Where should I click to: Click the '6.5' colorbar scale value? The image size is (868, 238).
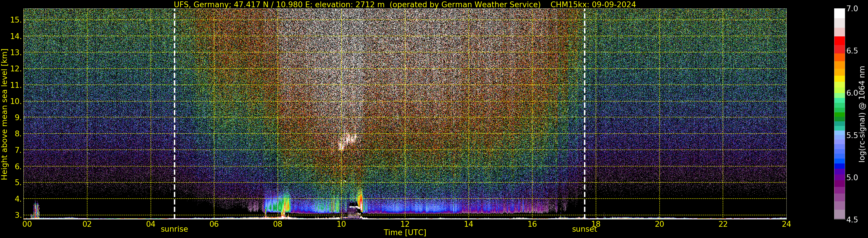(x=852, y=51)
